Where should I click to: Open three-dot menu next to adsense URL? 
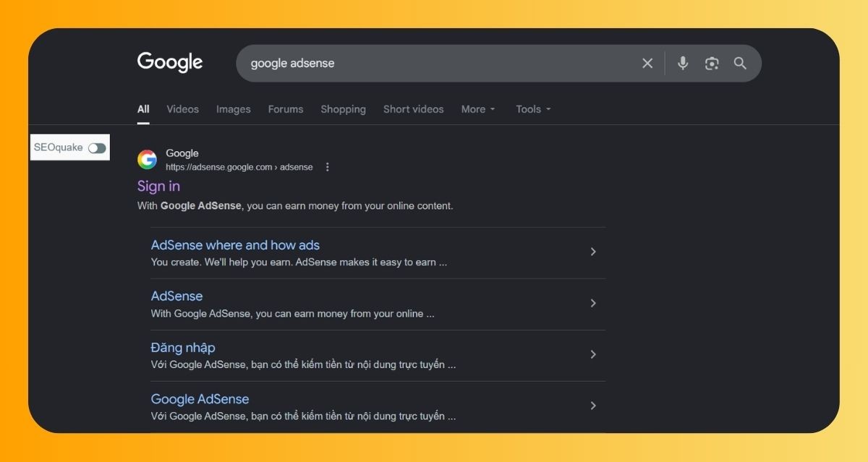pos(327,167)
